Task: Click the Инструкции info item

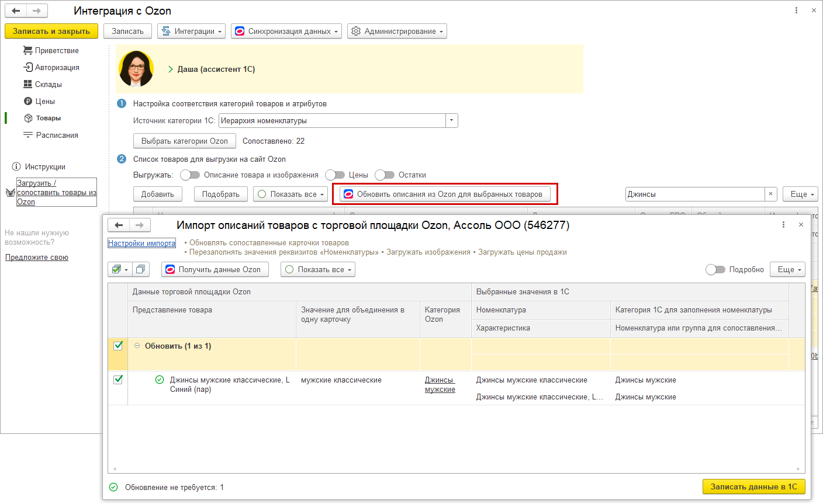Action: coord(39,166)
